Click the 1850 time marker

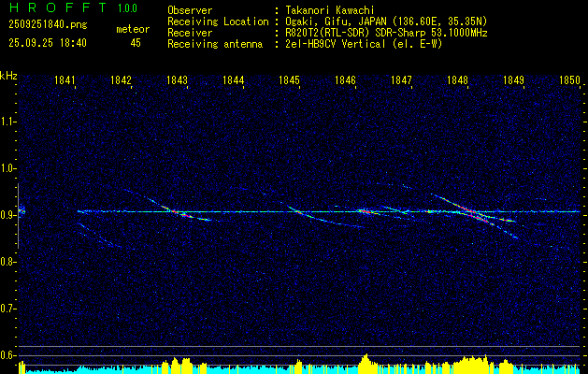tap(569, 79)
